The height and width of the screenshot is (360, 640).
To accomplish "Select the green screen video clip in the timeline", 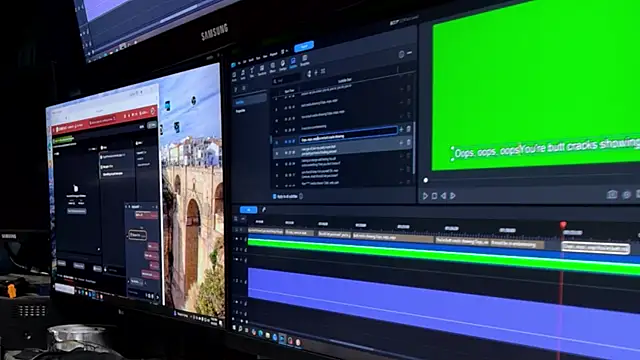I will [x=444, y=255].
